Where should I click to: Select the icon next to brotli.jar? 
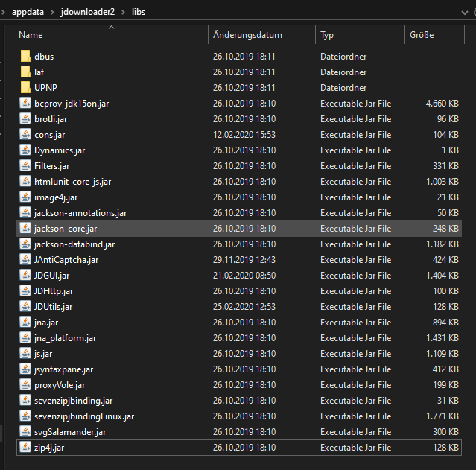pyautogui.click(x=25, y=119)
